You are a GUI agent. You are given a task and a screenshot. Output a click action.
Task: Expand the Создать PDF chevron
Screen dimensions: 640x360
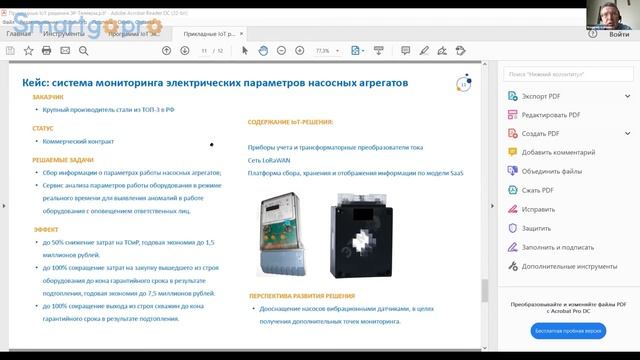627,133
